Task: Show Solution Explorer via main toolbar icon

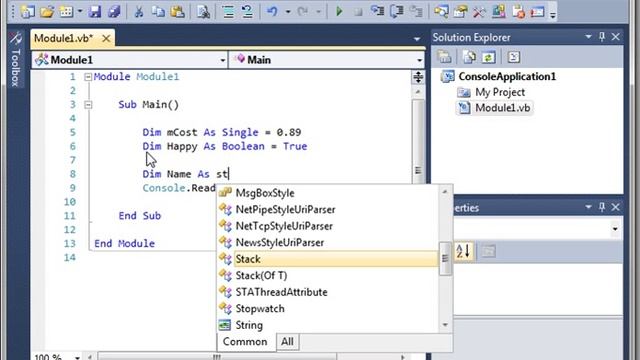Action: tap(441, 11)
